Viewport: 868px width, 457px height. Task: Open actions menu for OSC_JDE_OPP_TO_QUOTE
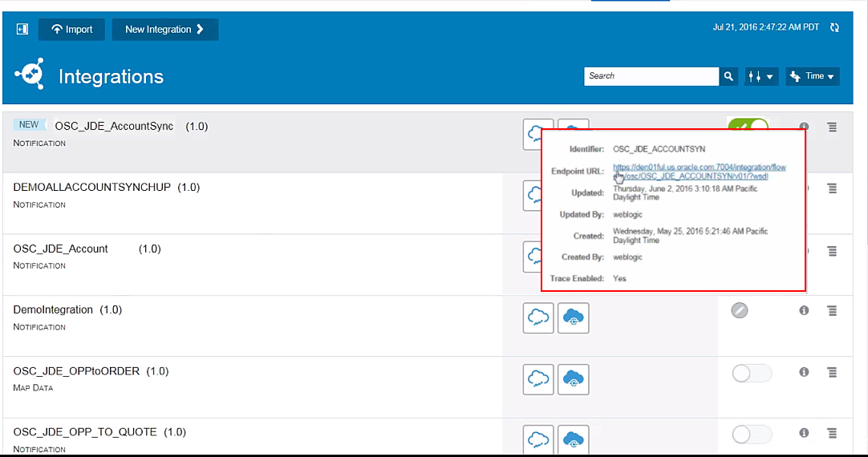[832, 433]
